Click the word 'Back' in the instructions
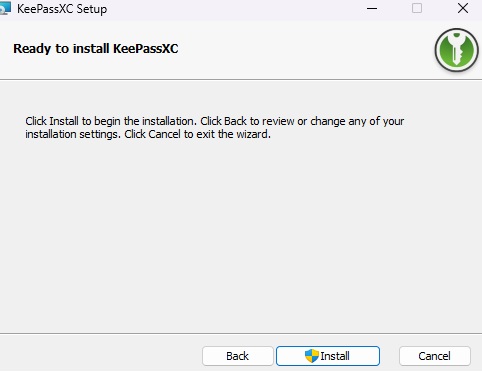 [x=235, y=121]
